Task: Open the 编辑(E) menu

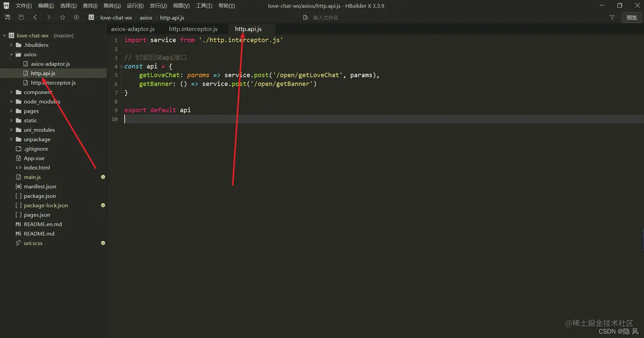Action: click(46, 6)
